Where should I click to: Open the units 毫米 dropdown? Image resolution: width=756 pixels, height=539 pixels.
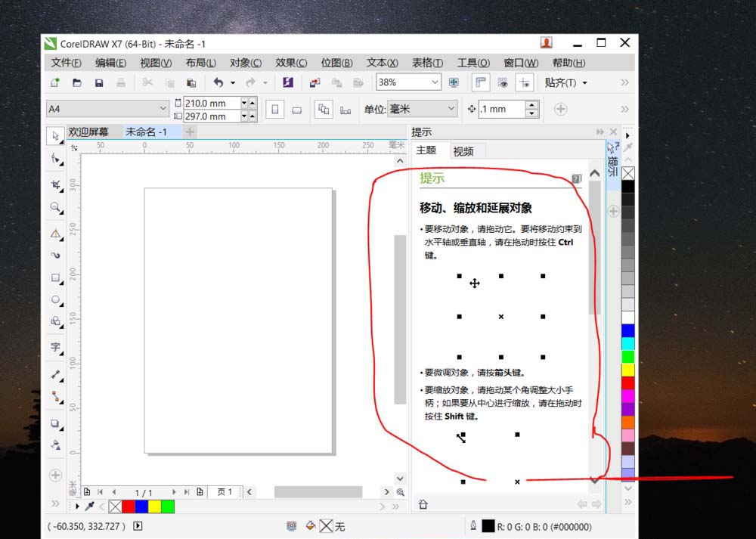click(x=451, y=109)
